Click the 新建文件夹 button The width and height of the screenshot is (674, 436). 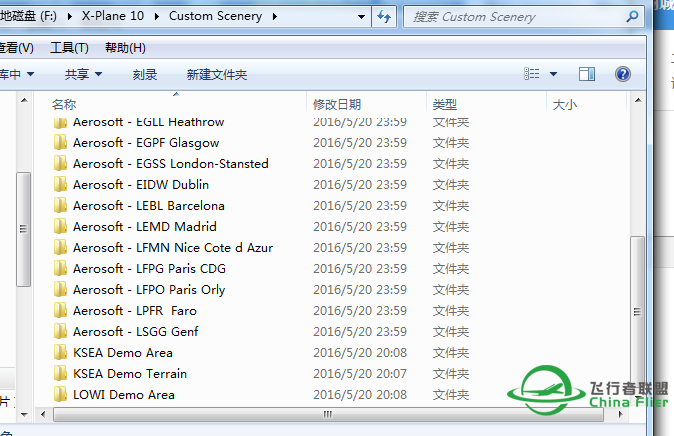(x=217, y=74)
